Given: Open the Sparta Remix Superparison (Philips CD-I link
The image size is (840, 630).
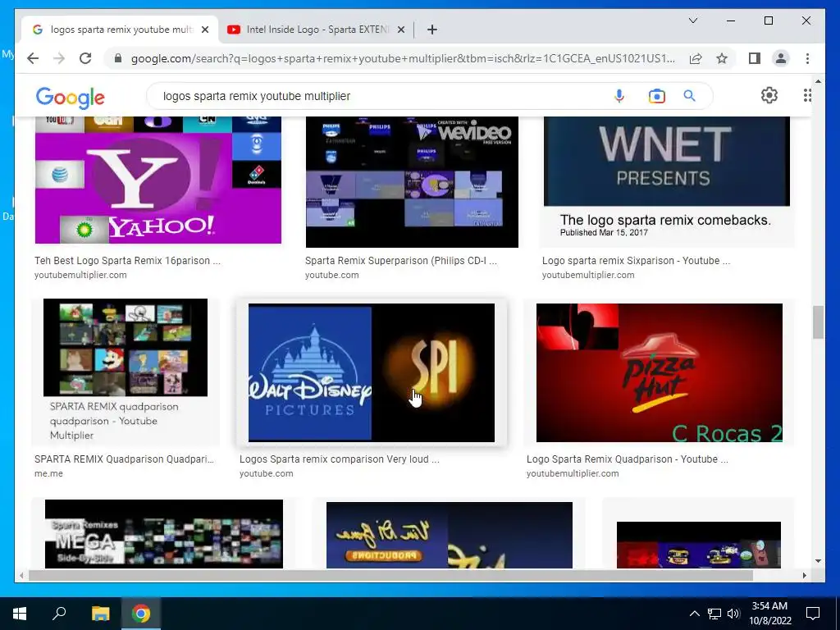Looking at the screenshot, I should coord(400,261).
